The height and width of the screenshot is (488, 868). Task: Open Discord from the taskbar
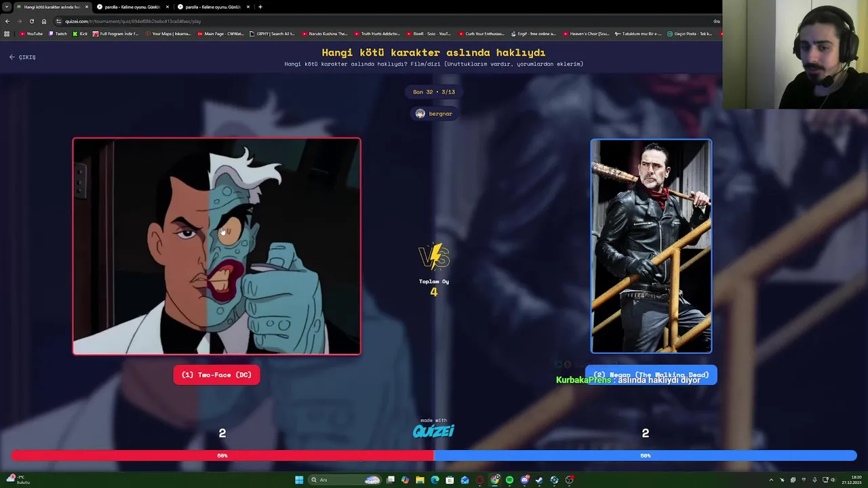click(x=525, y=480)
